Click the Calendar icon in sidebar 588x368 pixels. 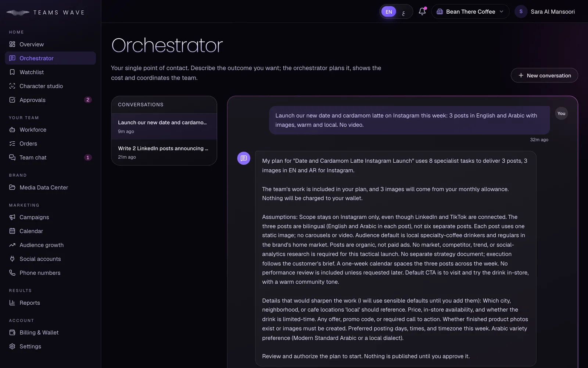[12, 231]
